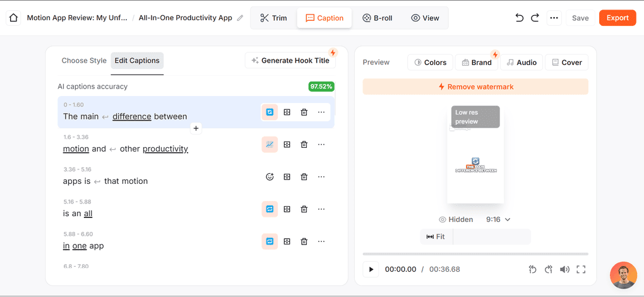The width and height of the screenshot is (644, 297).
Task: Delete the "is an all" caption
Action: 304,209
